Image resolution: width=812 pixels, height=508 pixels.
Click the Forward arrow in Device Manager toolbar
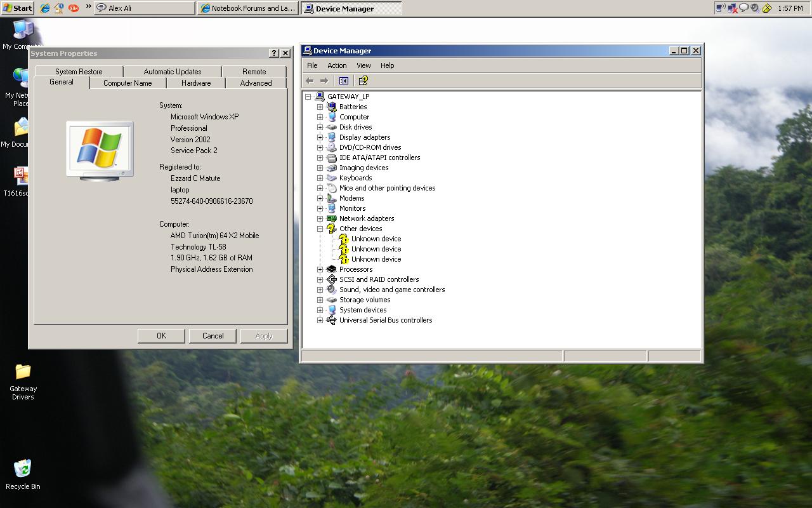point(324,81)
